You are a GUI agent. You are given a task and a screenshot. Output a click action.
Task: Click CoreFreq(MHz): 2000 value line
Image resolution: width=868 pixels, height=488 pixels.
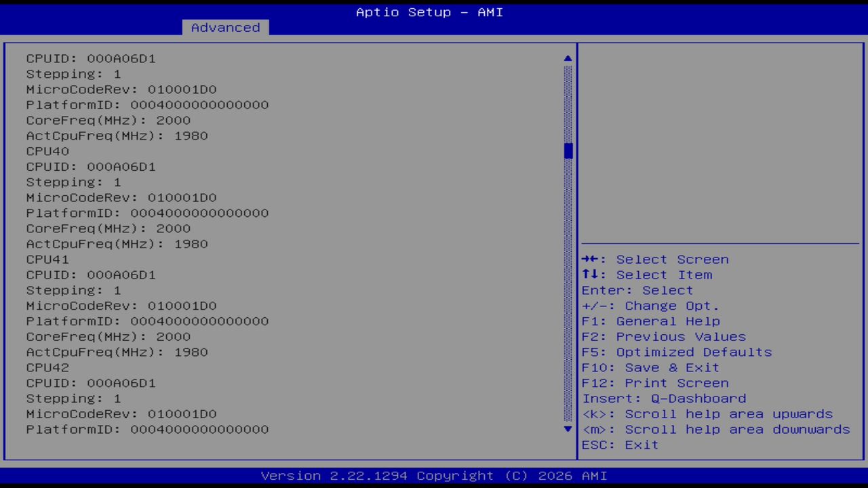(x=108, y=120)
